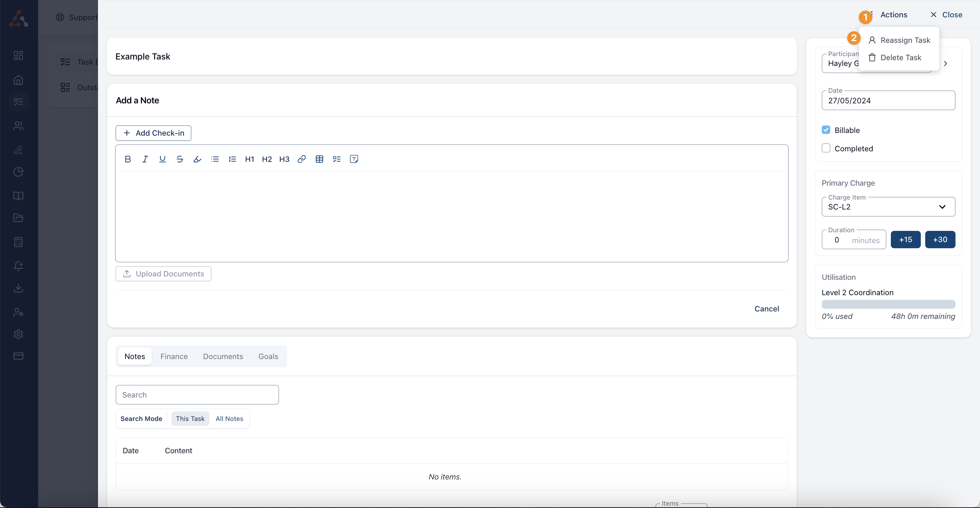Apply H1 heading style
Image resolution: width=980 pixels, height=508 pixels.
coord(249,159)
